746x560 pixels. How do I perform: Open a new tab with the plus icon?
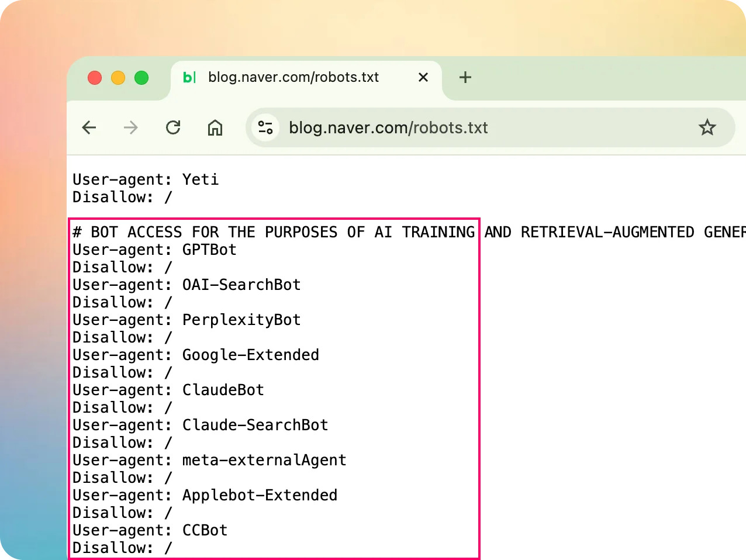[x=465, y=77]
